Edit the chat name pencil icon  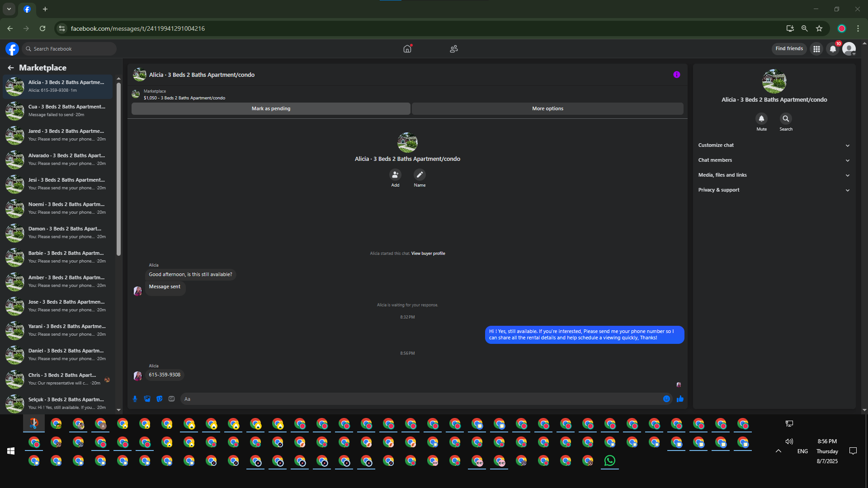pos(420,175)
